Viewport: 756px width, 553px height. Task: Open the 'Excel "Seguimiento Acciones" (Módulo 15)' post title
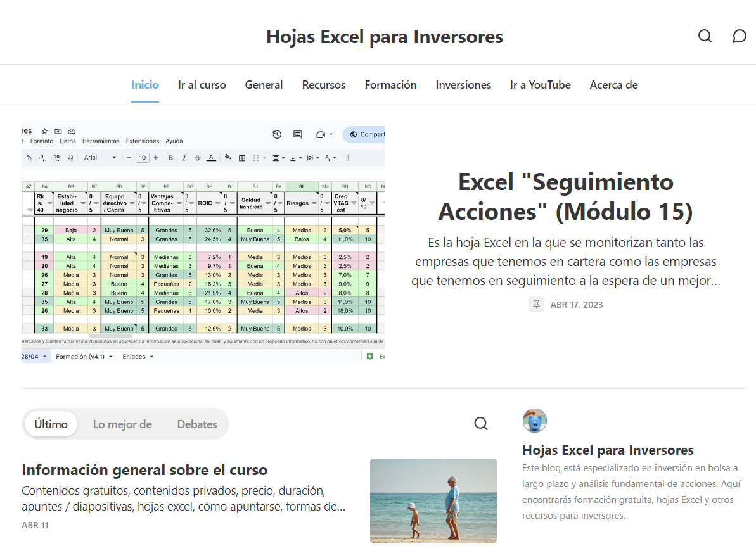coord(565,196)
